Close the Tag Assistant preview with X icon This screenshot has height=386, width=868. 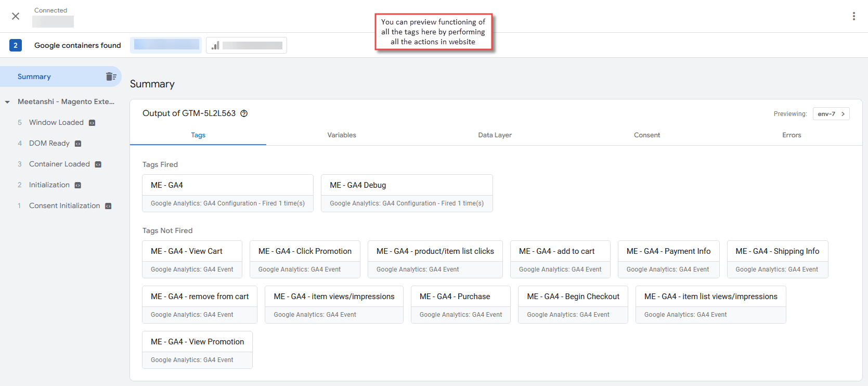click(x=16, y=16)
